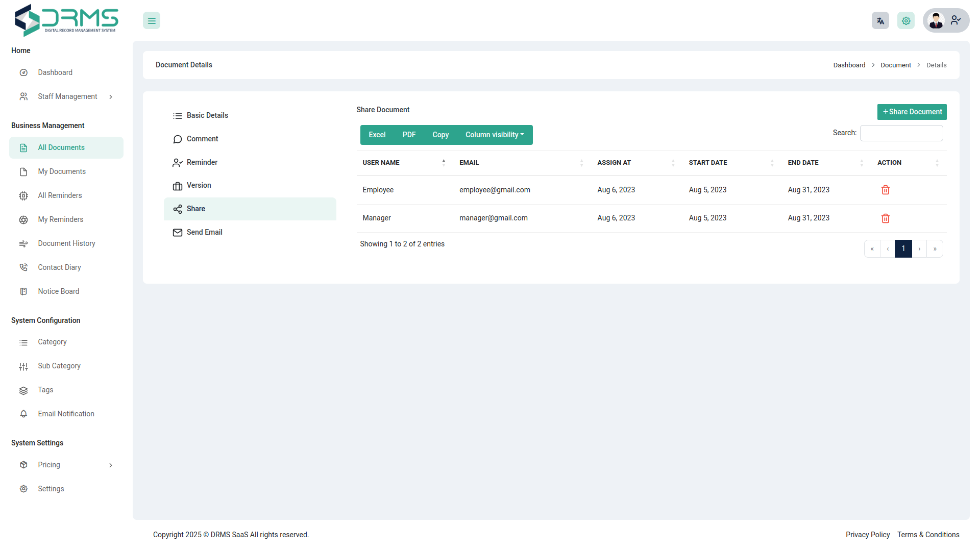Click the delete icon for Employee share row
Viewport: 980px width, 551px height.
coord(885,190)
